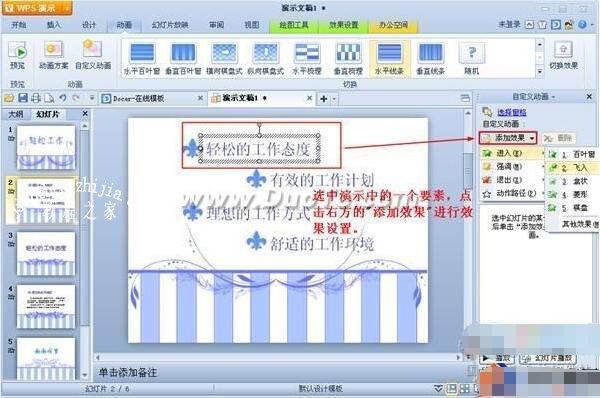Viewport: 600px width, 398px height.
Task: Click the save disk icon
Action: pyautogui.click(x=23, y=98)
